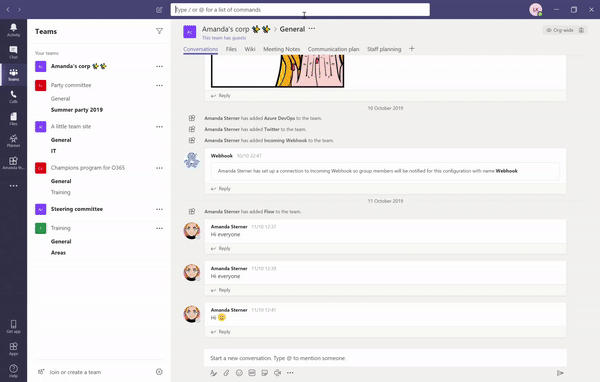Open more options for Training team

point(159,228)
